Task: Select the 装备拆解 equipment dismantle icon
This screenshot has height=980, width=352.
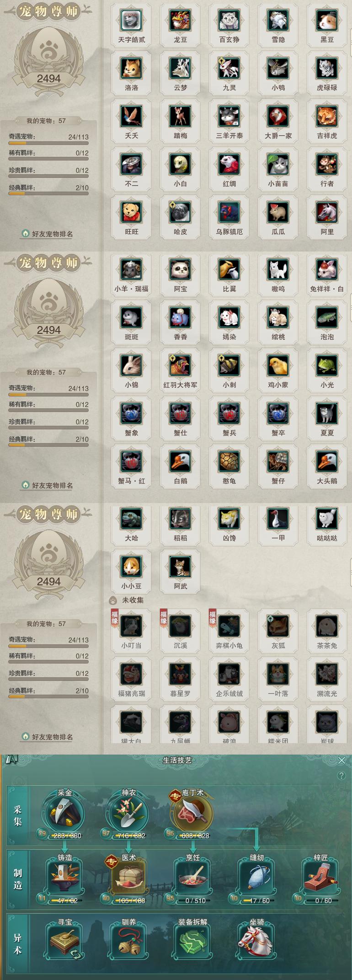Action: click(x=192, y=942)
